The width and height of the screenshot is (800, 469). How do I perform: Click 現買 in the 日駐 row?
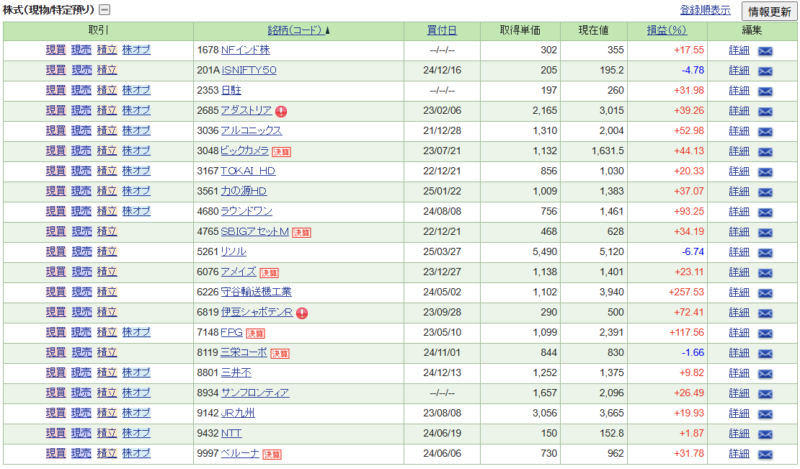click(x=56, y=90)
